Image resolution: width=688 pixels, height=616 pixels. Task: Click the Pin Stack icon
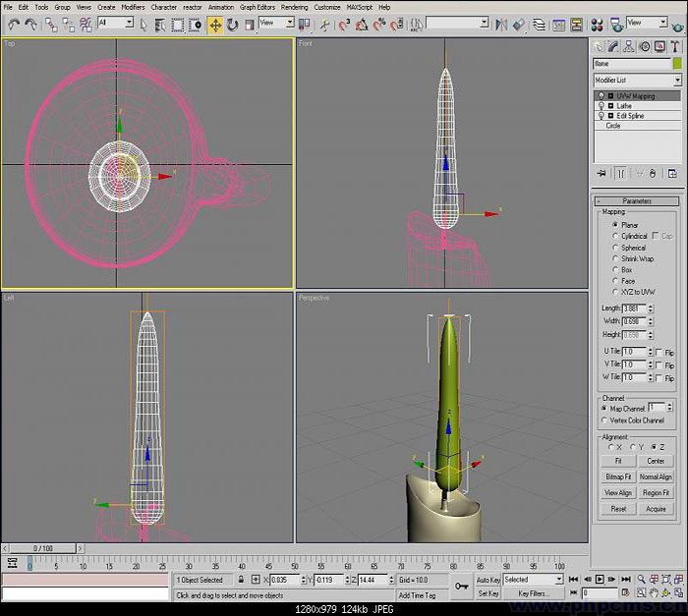(x=602, y=173)
